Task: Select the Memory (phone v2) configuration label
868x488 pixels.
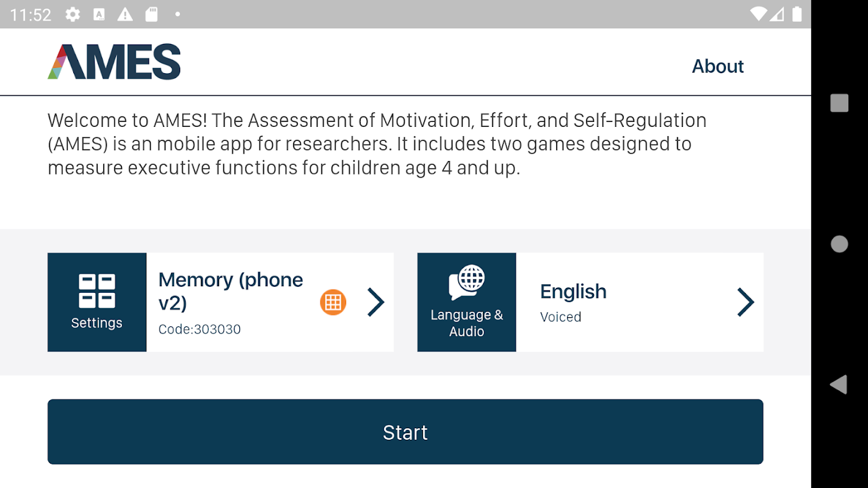Action: coord(231,291)
